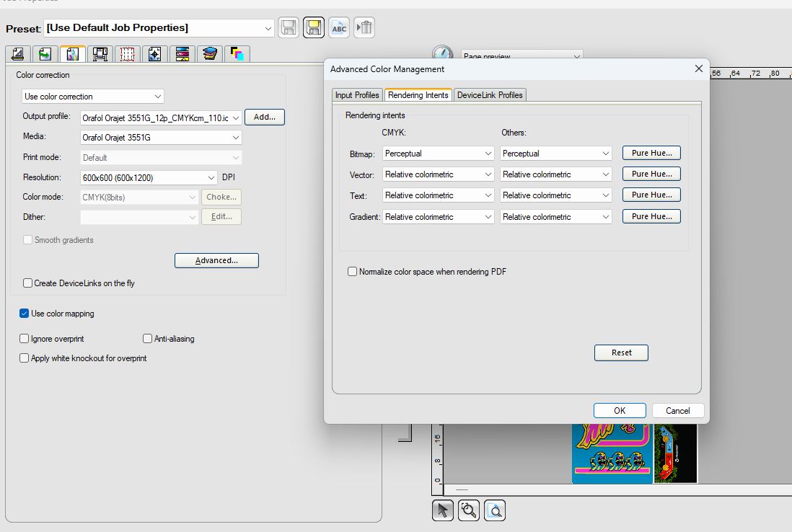Click the horizontal ruler above preview
The image size is (792, 532).
(751, 74)
